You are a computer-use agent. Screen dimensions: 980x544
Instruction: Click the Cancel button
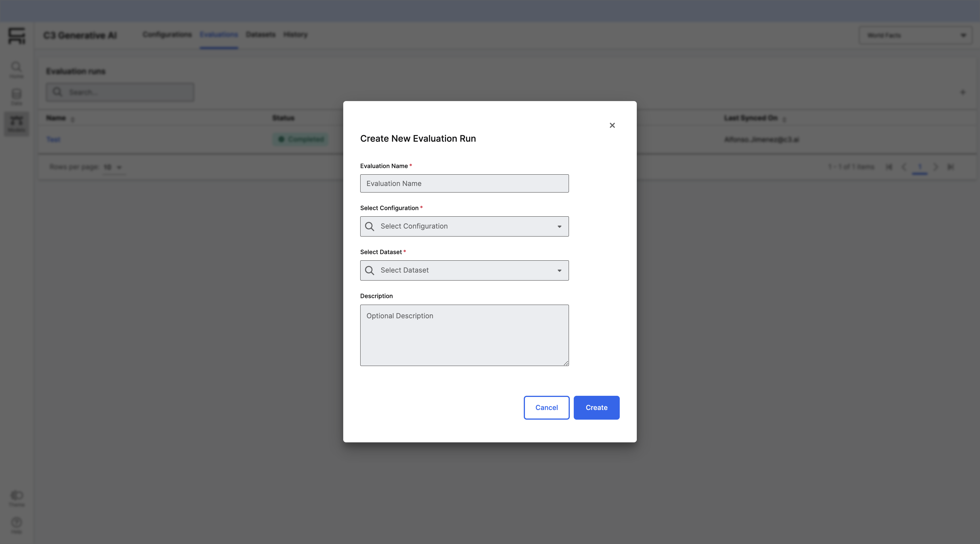tap(546, 407)
